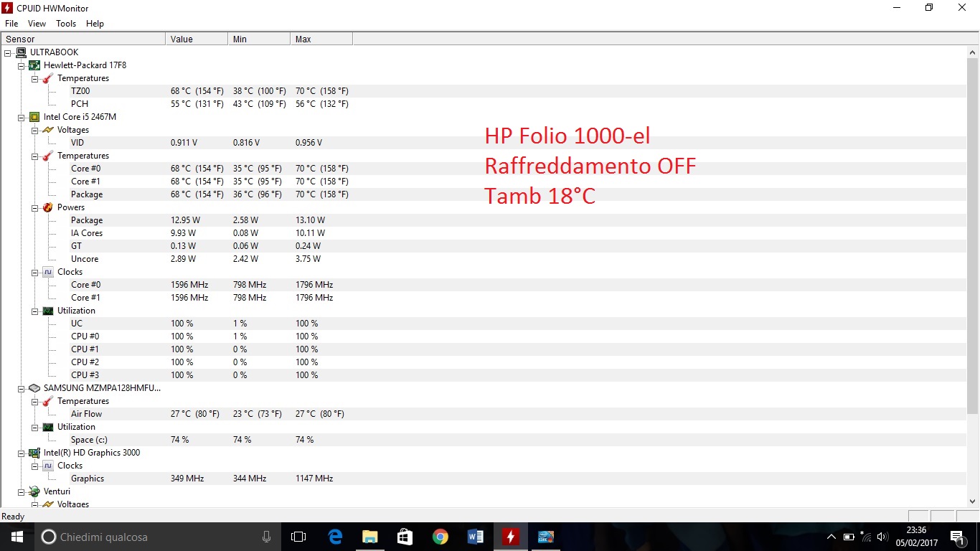
Task: Click the vertical scrollbar down arrow
Action: click(973, 501)
